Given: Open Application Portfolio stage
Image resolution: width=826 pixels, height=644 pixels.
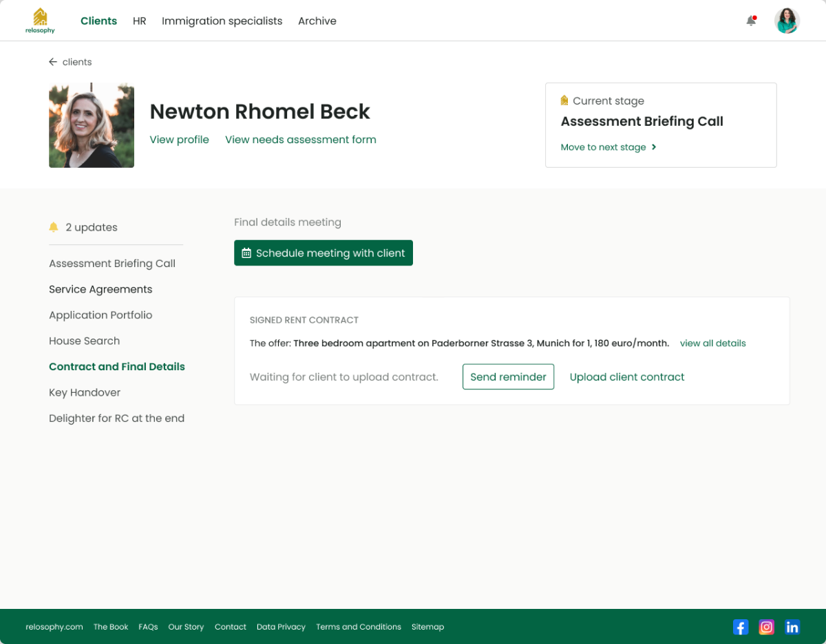Looking at the screenshot, I should 100,315.
